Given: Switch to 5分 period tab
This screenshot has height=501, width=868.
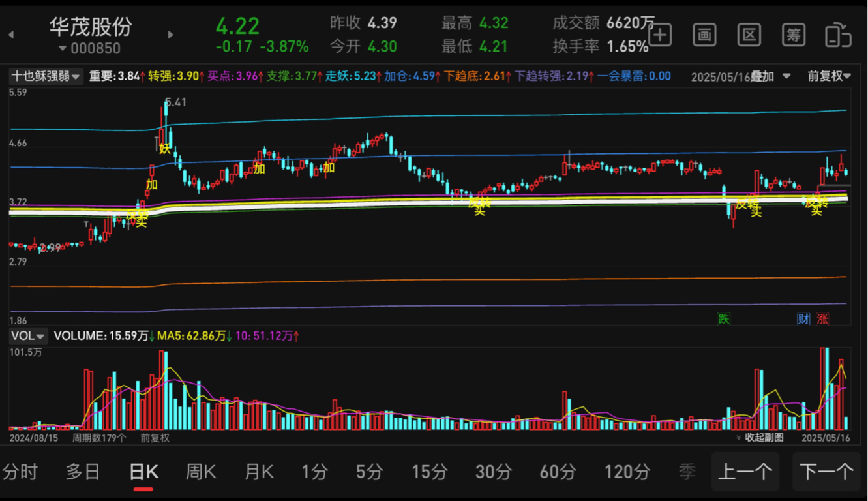Looking at the screenshot, I should click(369, 471).
